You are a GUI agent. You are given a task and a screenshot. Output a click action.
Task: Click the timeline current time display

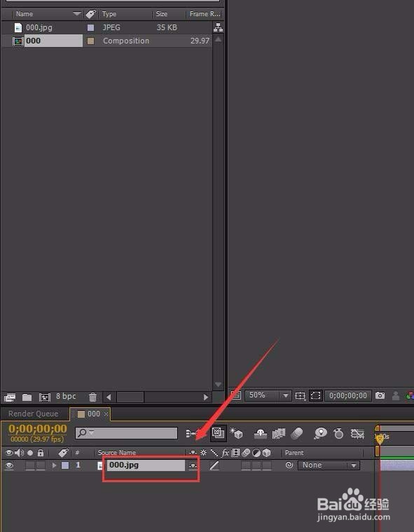pyautogui.click(x=38, y=429)
